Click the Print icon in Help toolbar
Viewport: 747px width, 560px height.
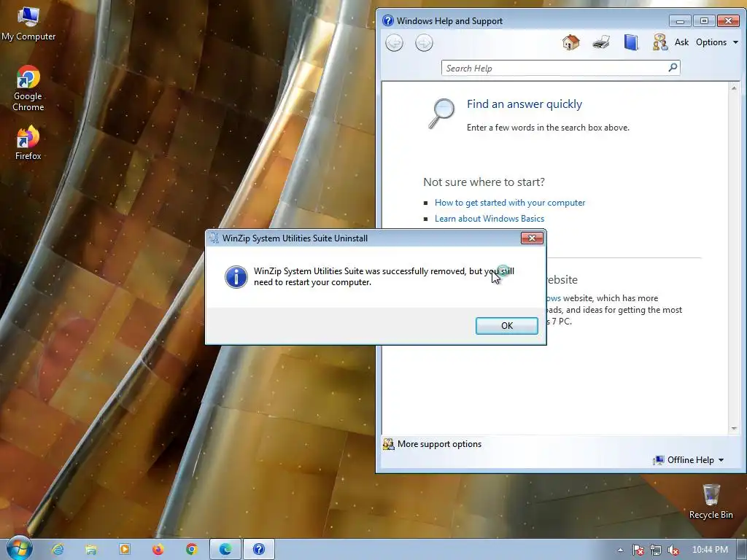click(x=601, y=42)
